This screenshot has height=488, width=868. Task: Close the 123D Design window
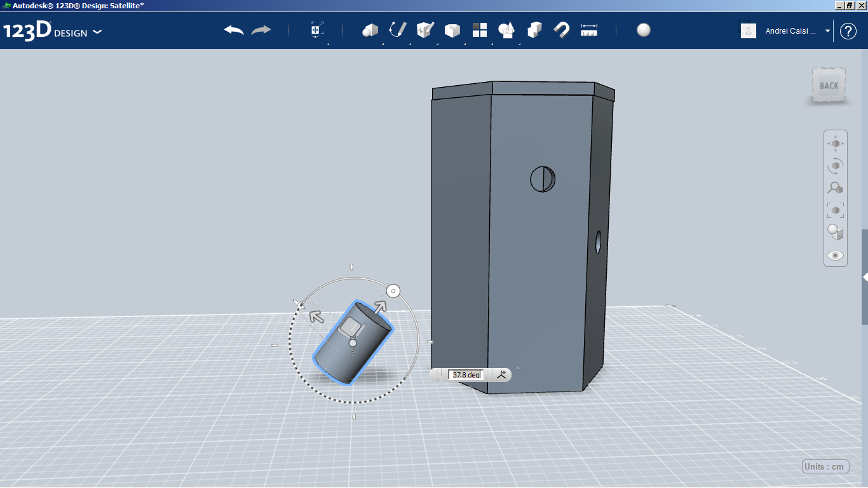click(861, 5)
